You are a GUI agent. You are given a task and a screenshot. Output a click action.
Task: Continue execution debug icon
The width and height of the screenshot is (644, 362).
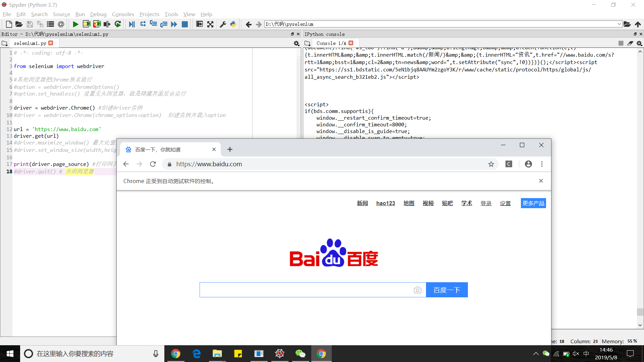point(174,24)
